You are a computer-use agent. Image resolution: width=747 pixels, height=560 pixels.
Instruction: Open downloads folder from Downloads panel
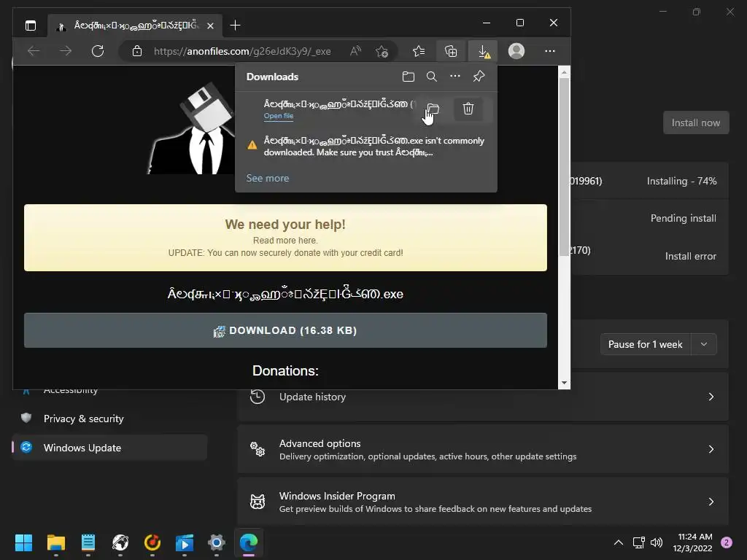[409, 77]
